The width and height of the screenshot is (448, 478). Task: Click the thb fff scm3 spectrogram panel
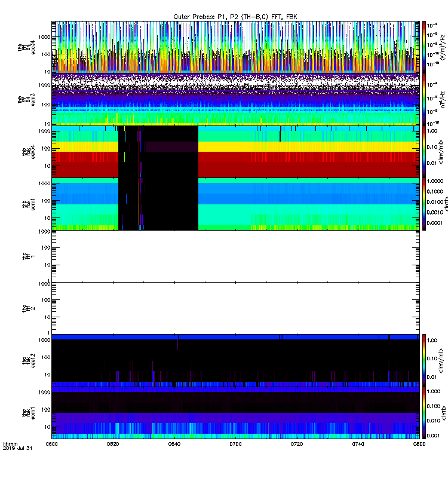[x=235, y=99]
